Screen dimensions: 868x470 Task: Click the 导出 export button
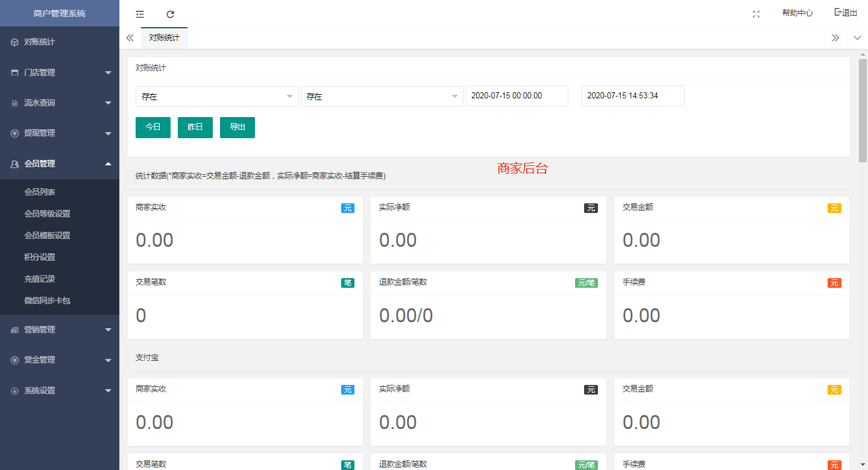[237, 127]
